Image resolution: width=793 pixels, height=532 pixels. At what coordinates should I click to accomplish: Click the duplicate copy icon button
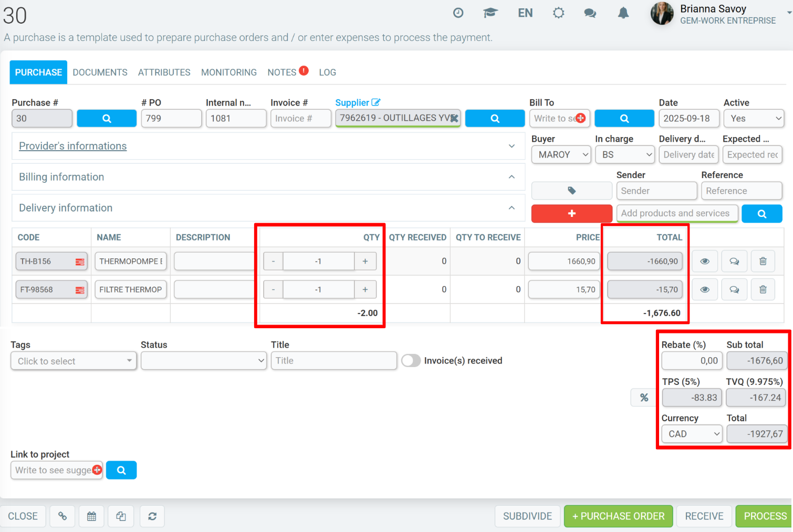coord(121,516)
